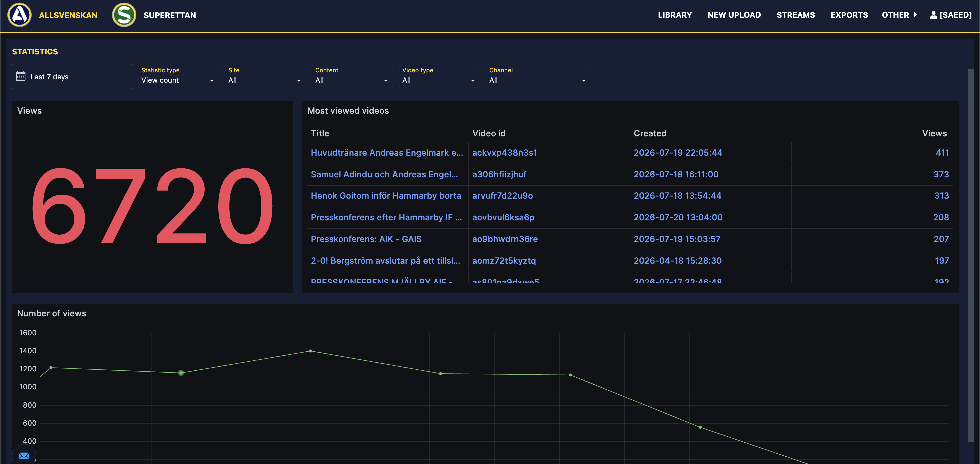The height and width of the screenshot is (464, 980).
Task: Click the Views column header
Action: (x=934, y=133)
